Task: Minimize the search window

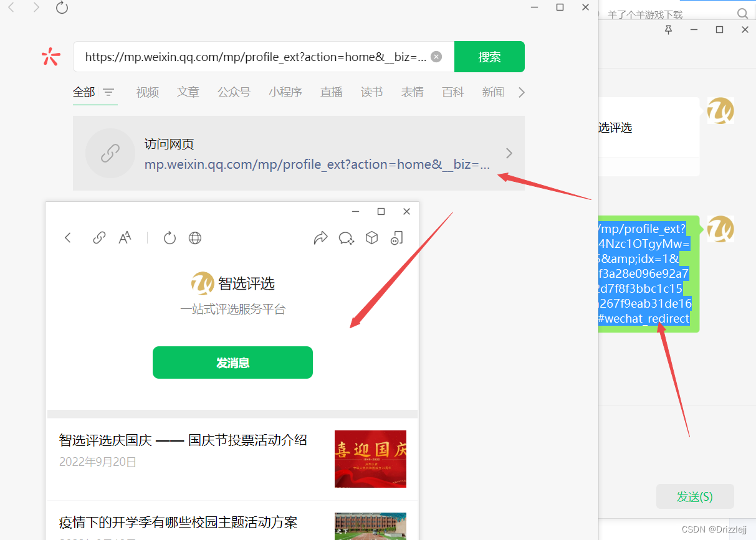Action: [535, 7]
